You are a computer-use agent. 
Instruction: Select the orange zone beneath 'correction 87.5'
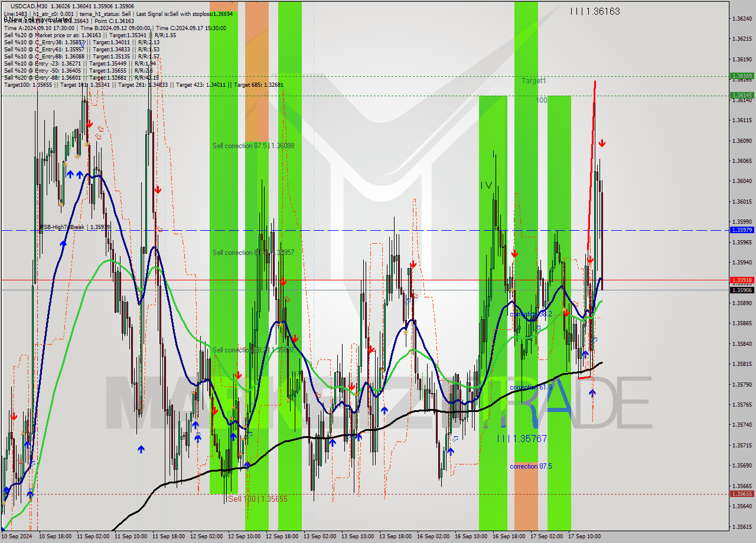point(526,496)
